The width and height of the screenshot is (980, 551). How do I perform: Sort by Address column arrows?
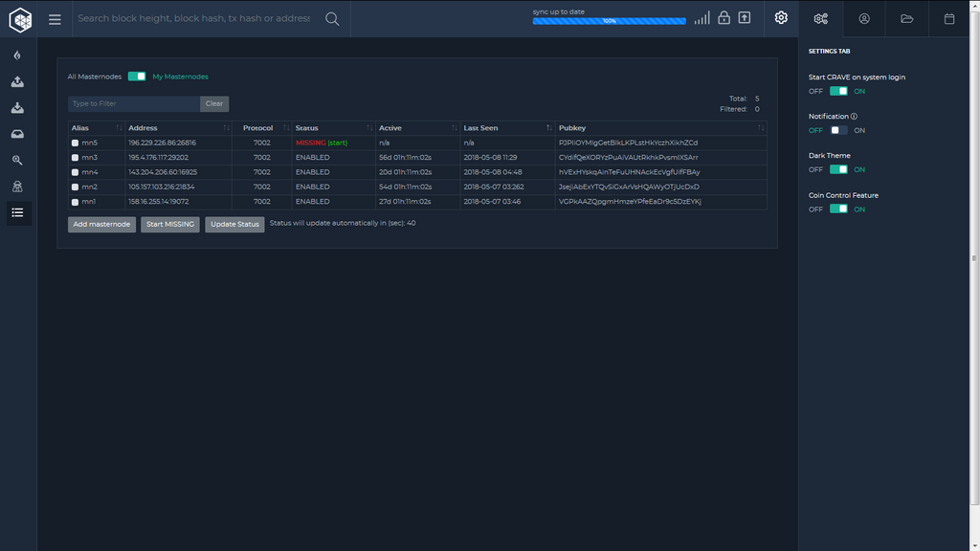click(226, 128)
